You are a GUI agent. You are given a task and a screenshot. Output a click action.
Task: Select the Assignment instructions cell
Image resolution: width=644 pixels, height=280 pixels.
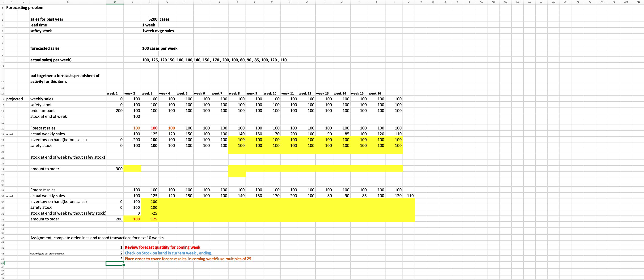(97, 238)
